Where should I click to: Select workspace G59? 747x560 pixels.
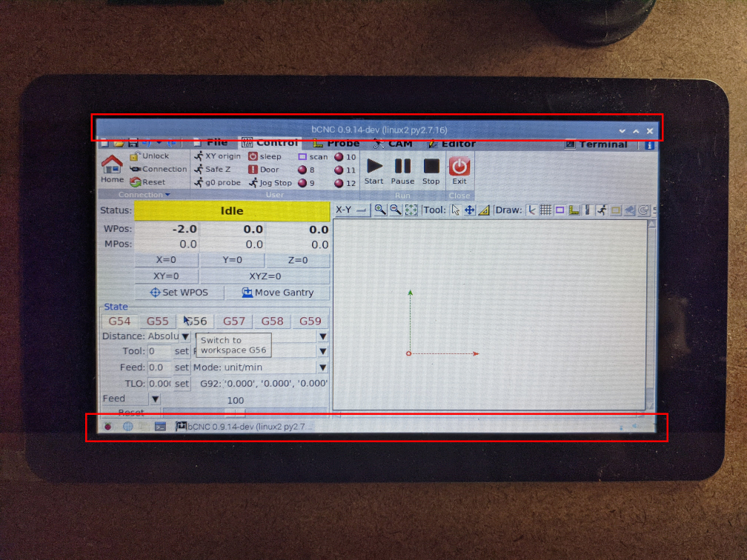pyautogui.click(x=310, y=321)
